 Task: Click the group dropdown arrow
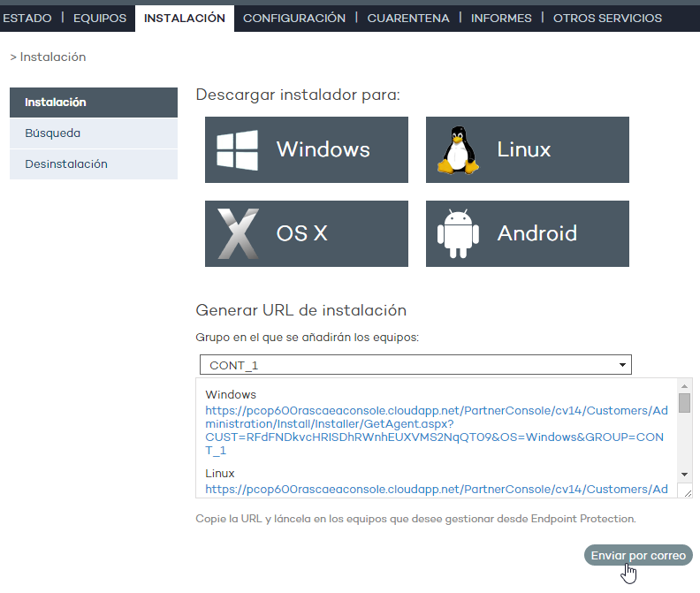coord(622,365)
